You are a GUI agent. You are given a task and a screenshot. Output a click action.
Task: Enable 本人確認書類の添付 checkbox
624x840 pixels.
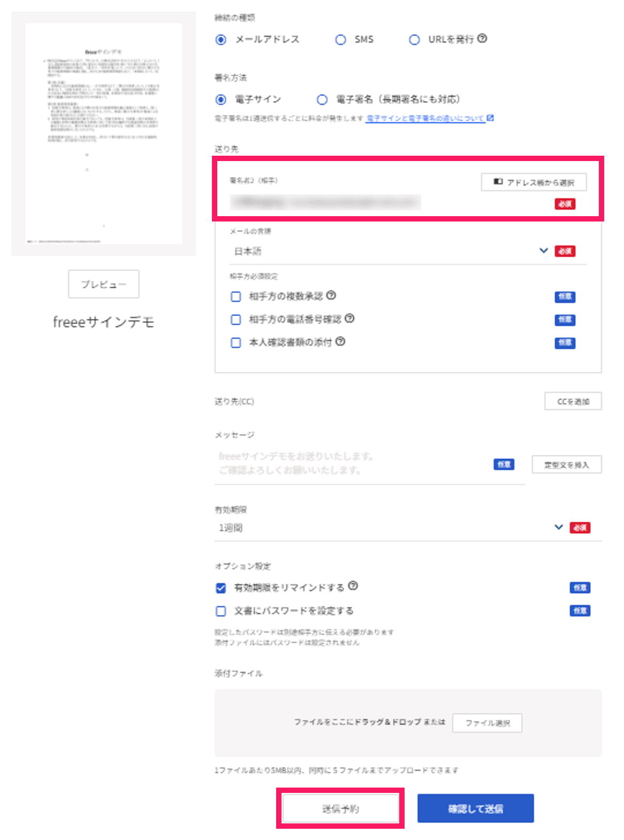[235, 342]
